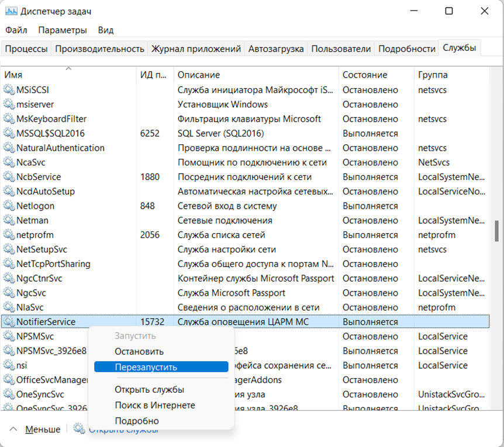Click the NcaSvc service gear icon
The image size is (504, 447).
pyautogui.click(x=9, y=162)
